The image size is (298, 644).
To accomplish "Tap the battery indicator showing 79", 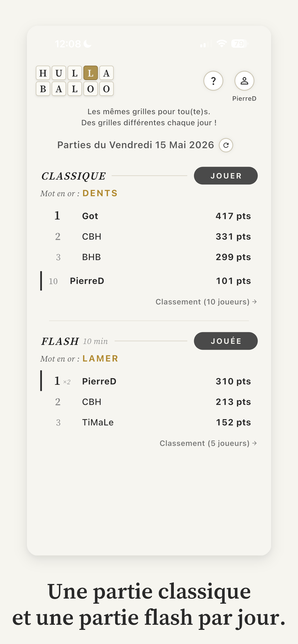I will click(240, 44).
